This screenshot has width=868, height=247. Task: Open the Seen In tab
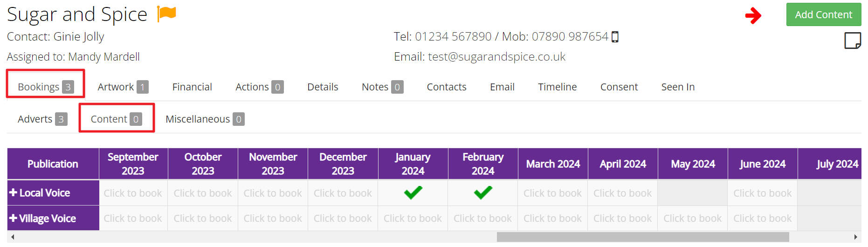point(678,87)
